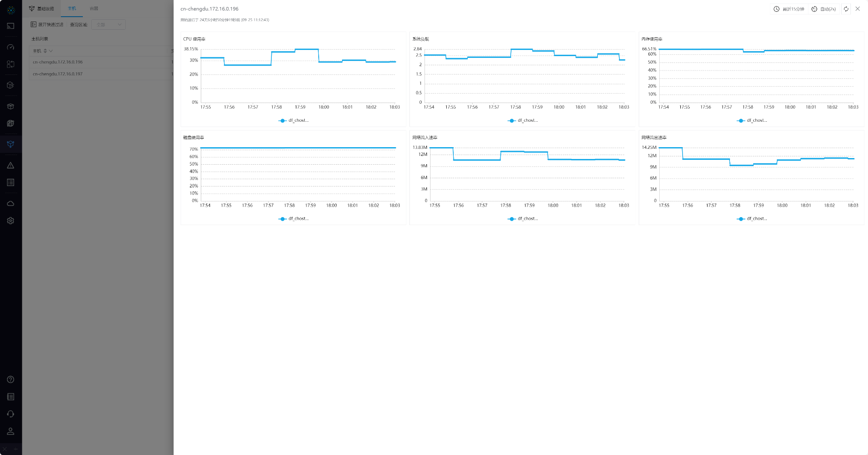Toggle df_chost legend in 网络流入速率 chart

(523, 219)
